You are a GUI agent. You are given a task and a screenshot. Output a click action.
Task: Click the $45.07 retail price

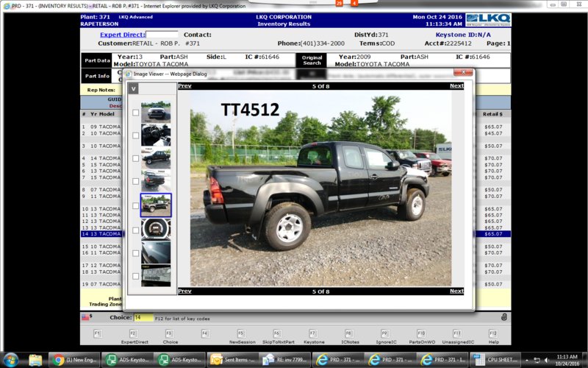click(x=493, y=133)
